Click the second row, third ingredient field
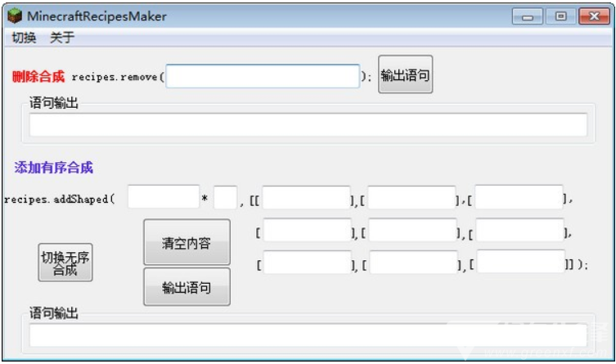616x364 pixels. pos(519,230)
